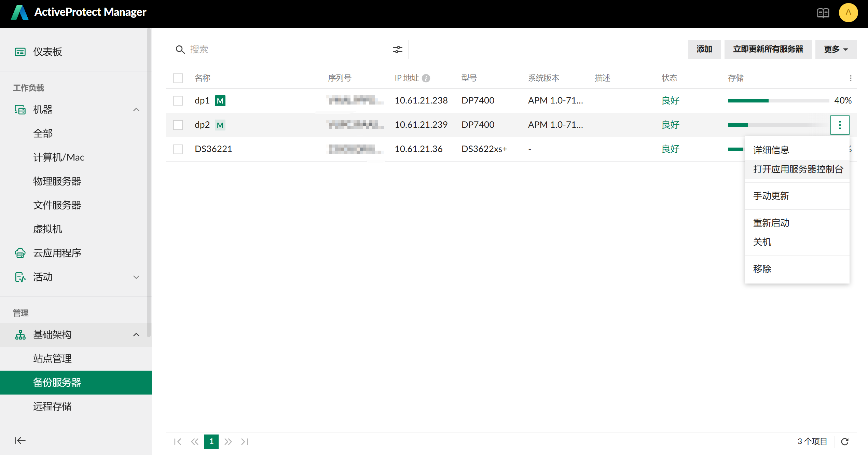Choose 打开应用服务器控制台 menu entry
The image size is (868, 455).
(x=797, y=169)
